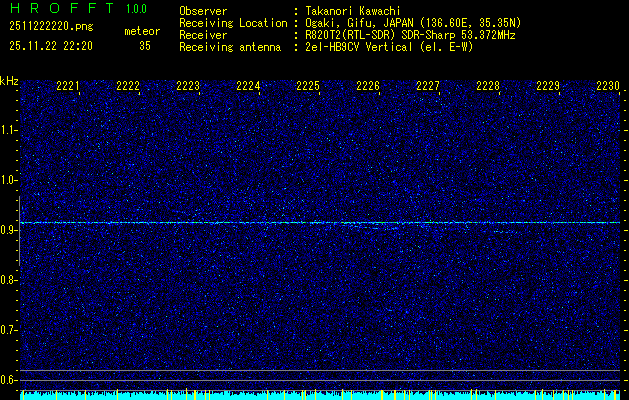Click time marker 2227

[x=428, y=86]
